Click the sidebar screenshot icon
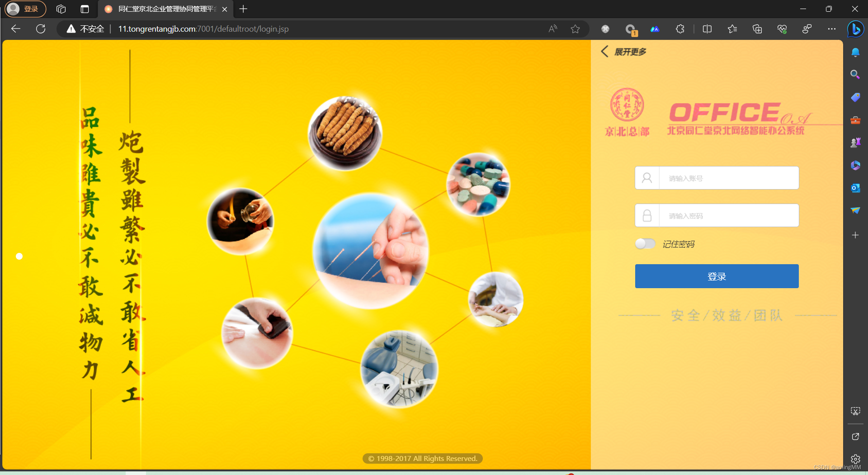Viewport: 868px width, 475px height. click(855, 411)
